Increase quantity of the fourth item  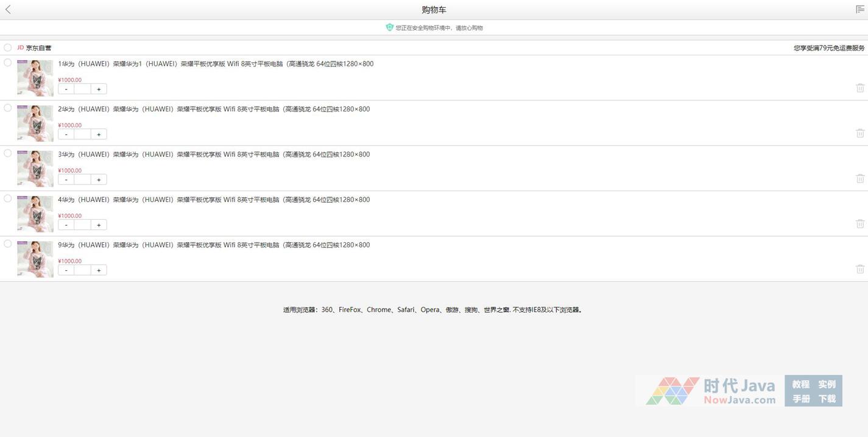99,225
